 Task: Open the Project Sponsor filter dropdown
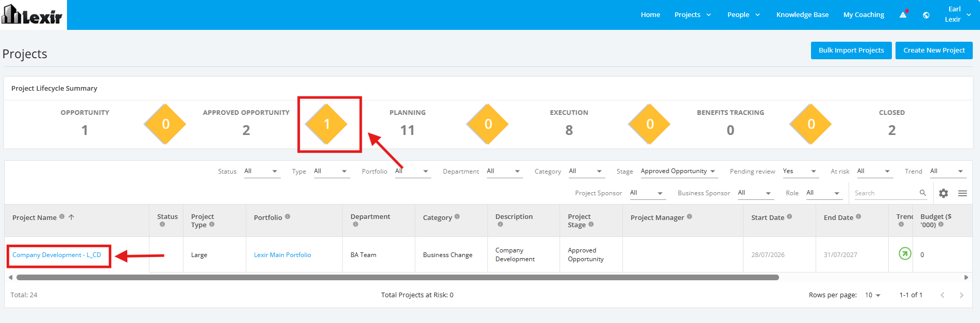pos(648,193)
